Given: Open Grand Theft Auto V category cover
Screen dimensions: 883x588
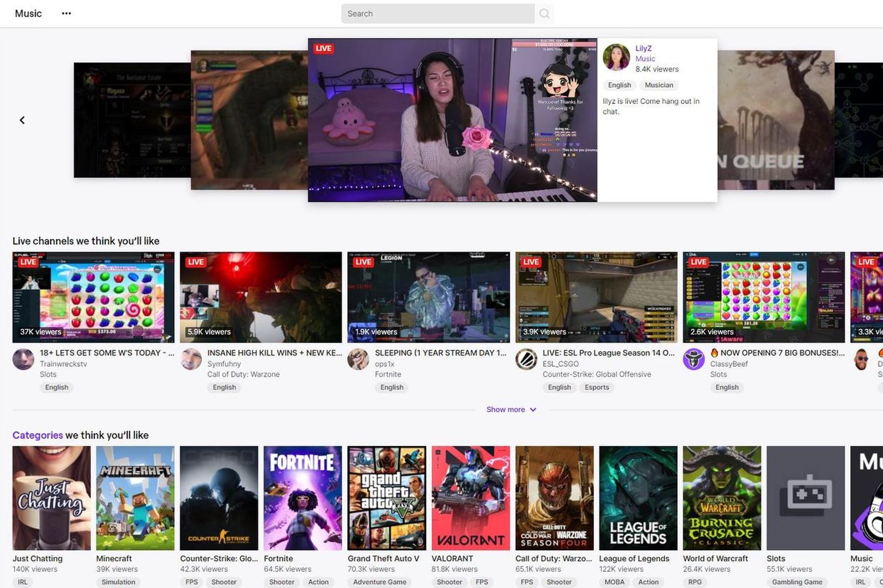Looking at the screenshot, I should (x=387, y=498).
